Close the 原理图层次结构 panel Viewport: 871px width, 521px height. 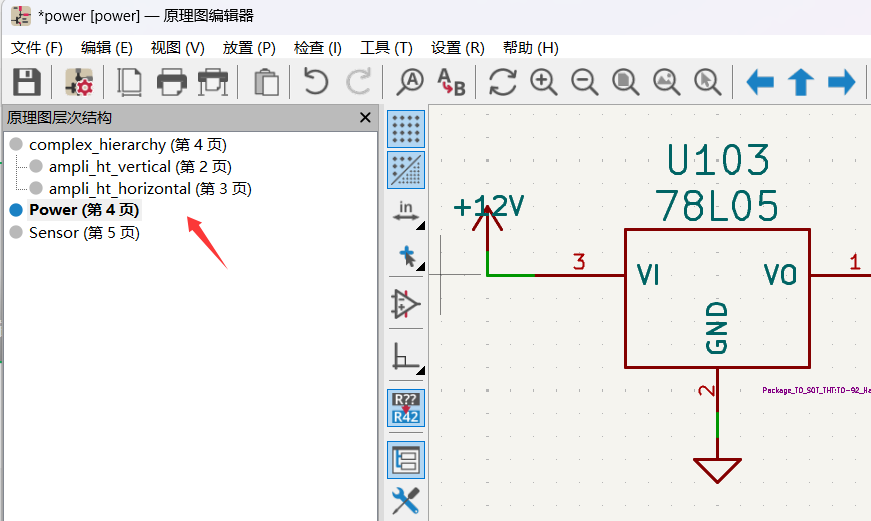tap(365, 118)
